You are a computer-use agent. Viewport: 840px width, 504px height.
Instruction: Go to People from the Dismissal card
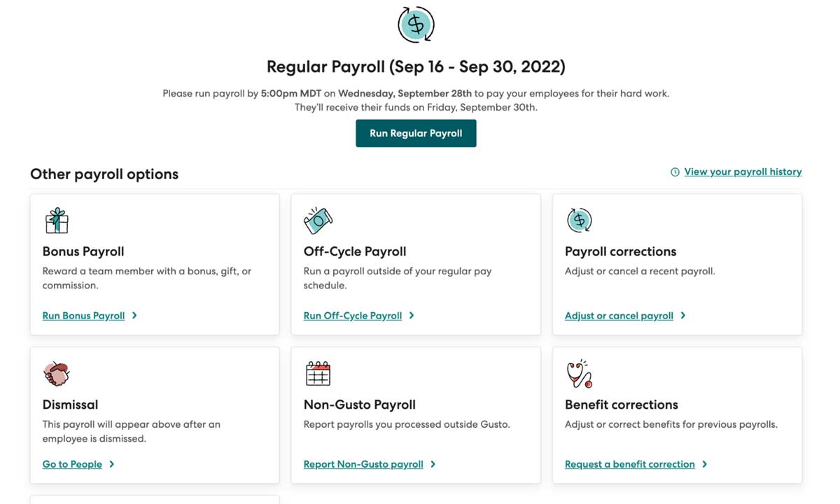tap(72, 464)
